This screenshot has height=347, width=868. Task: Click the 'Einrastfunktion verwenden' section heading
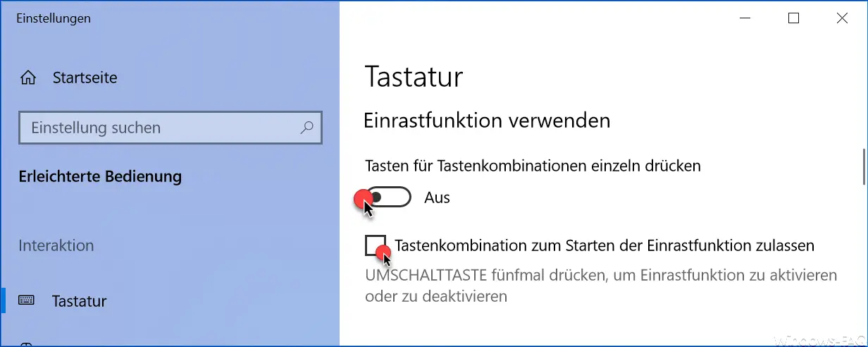point(487,121)
